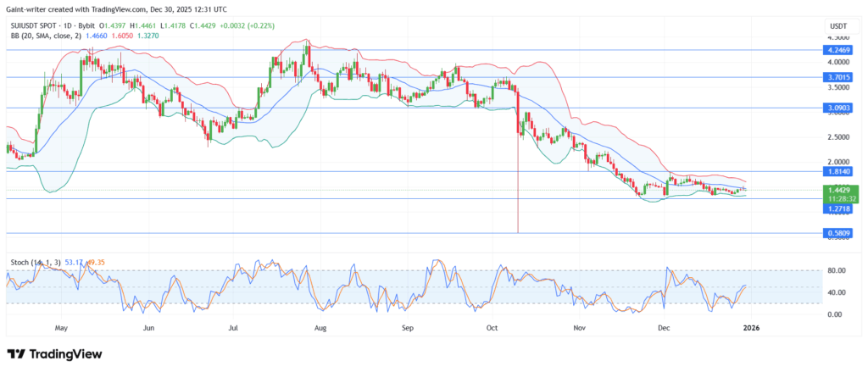868x372 pixels.
Task: Click the TradingView logo at the bottom
Action: [54, 353]
